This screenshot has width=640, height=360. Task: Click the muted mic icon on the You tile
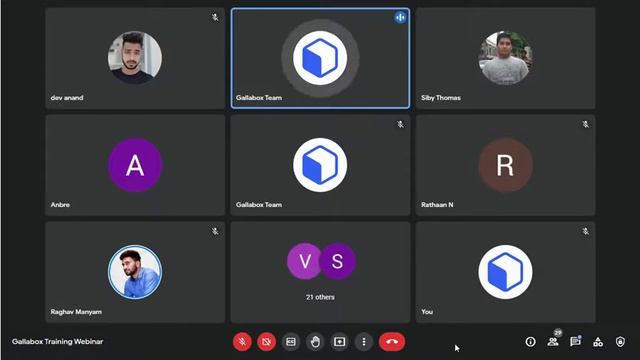pyautogui.click(x=585, y=231)
